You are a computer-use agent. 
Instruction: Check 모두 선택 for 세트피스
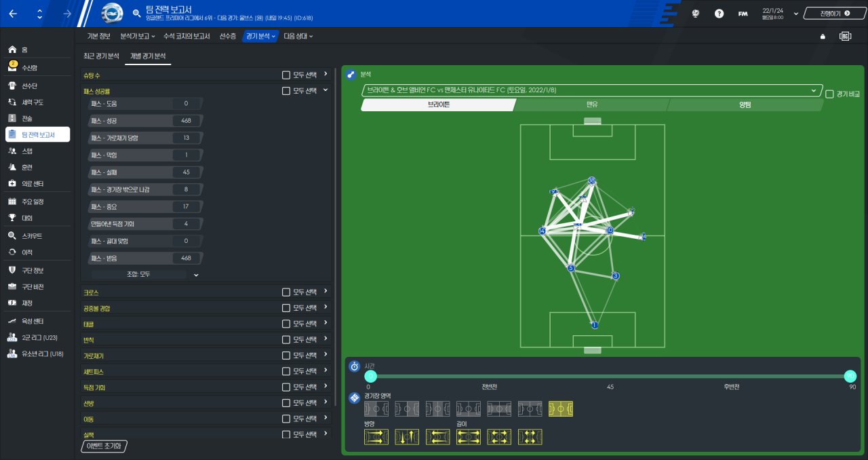[x=286, y=372]
